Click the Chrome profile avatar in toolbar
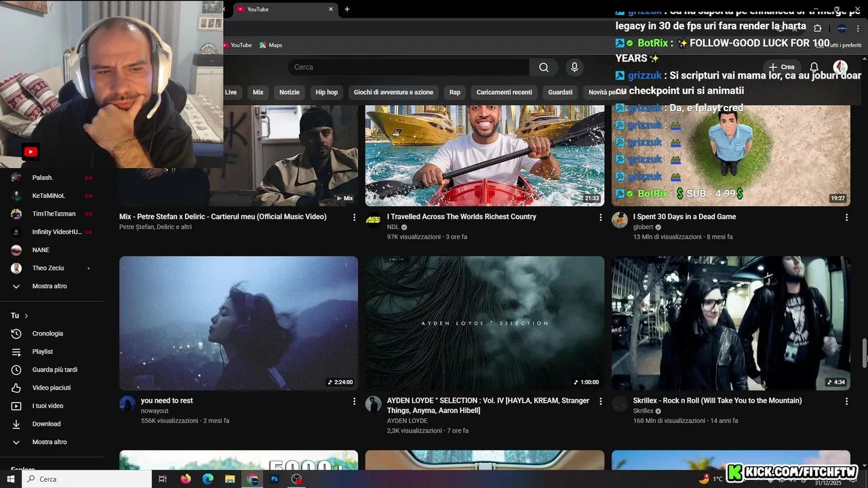This screenshot has width=868, height=488. pyautogui.click(x=842, y=28)
